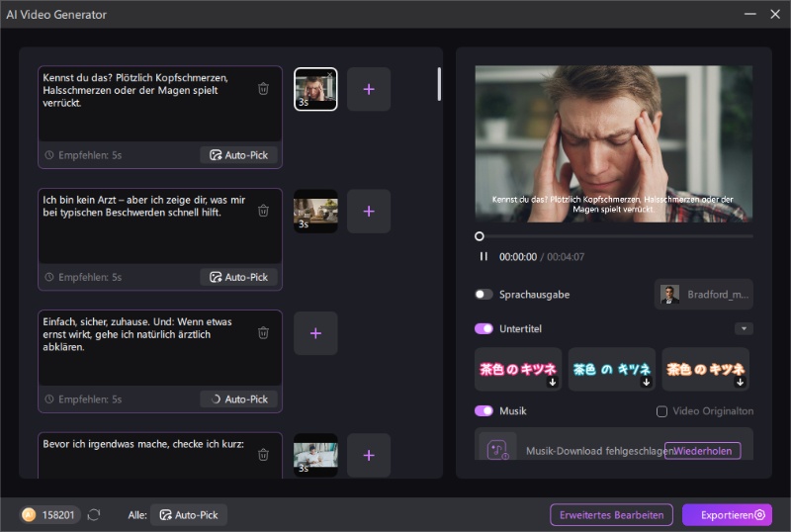Toggle the Sprachausgabe switch on
The width and height of the screenshot is (791, 532).
coord(483,295)
